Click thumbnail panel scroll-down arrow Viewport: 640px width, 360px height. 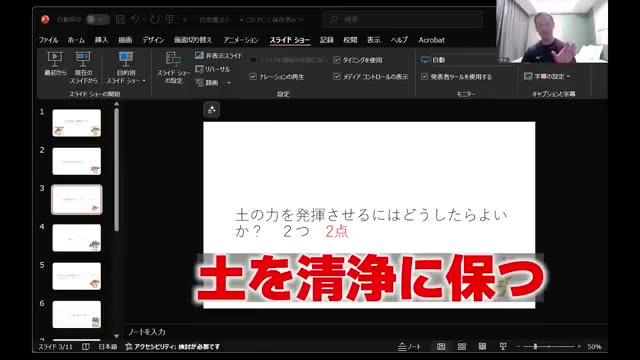point(117,336)
